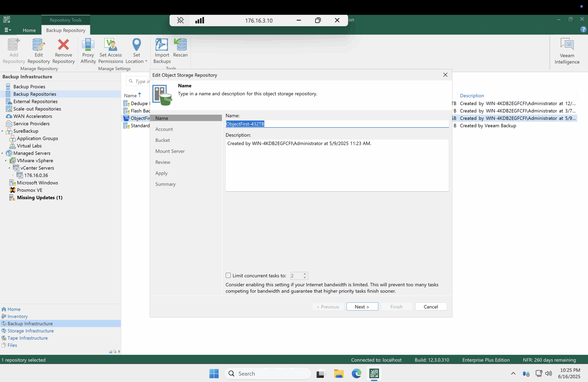This screenshot has width=588, height=382.
Task: Open Microsoft Edge from taskbar
Action: 356,373
